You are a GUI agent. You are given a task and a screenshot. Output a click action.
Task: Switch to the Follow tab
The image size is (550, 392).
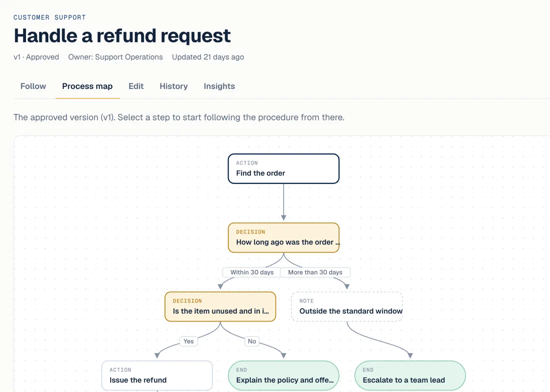tap(33, 86)
